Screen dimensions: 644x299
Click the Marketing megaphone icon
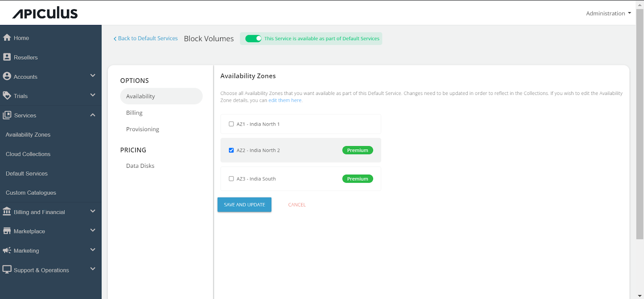(7, 250)
